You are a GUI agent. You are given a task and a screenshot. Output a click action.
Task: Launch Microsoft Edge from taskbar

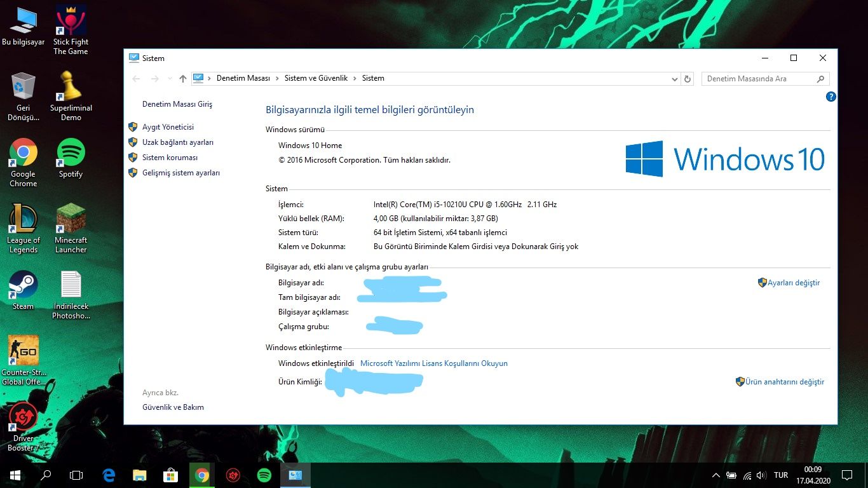tap(109, 475)
